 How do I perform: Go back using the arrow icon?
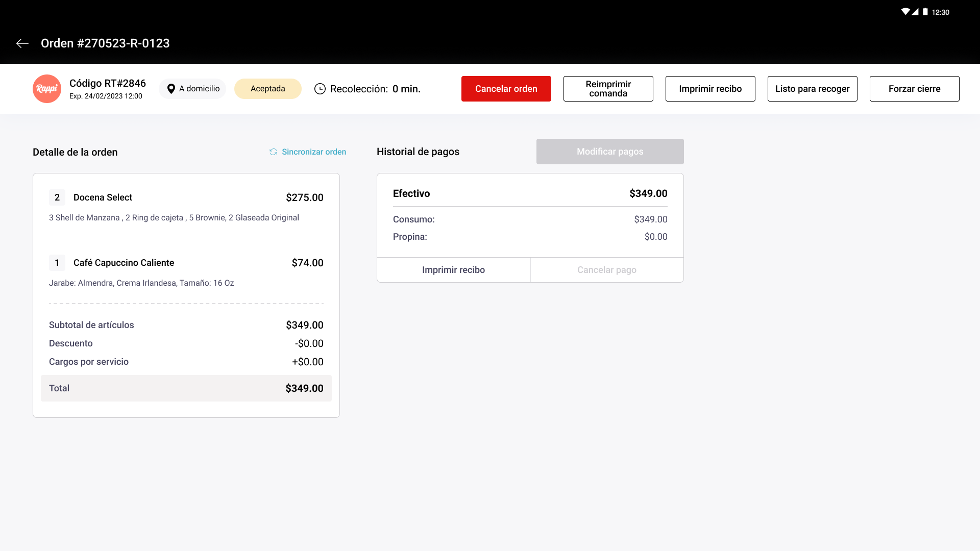point(22,43)
